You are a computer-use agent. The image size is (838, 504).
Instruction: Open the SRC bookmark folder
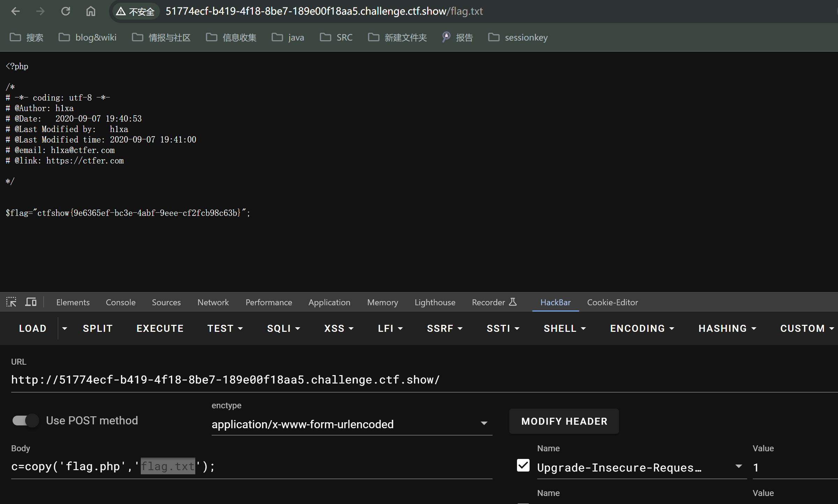coord(336,37)
